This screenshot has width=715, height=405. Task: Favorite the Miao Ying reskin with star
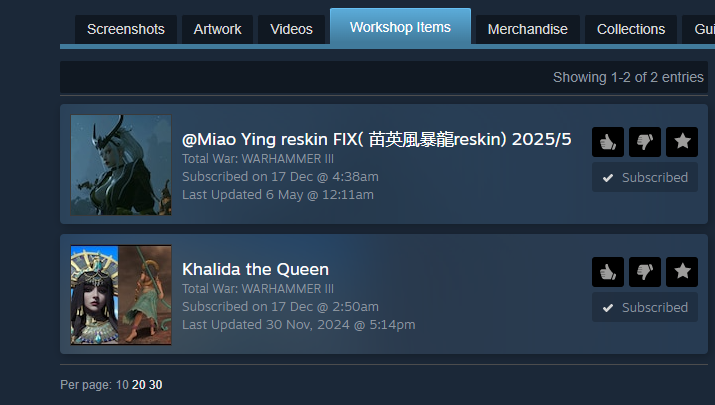coord(682,142)
